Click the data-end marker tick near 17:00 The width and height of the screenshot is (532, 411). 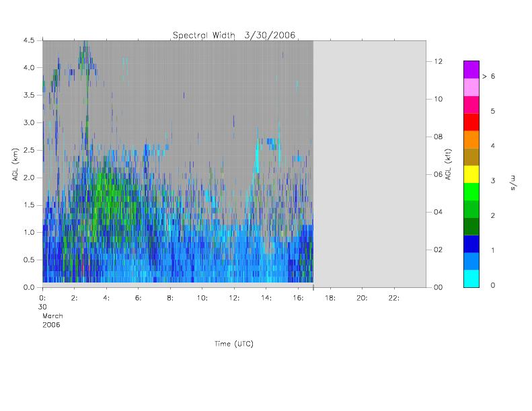click(313, 288)
